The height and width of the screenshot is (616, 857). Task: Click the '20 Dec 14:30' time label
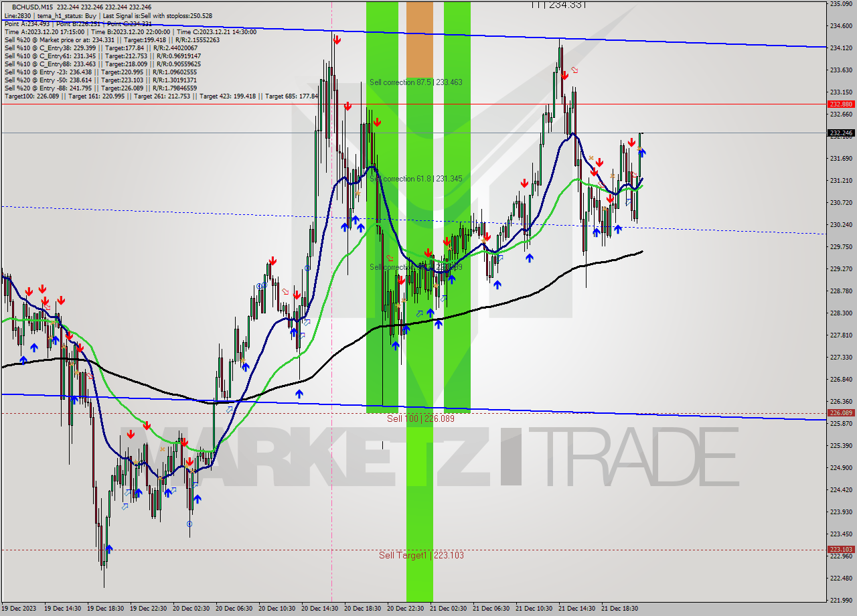[320, 609]
